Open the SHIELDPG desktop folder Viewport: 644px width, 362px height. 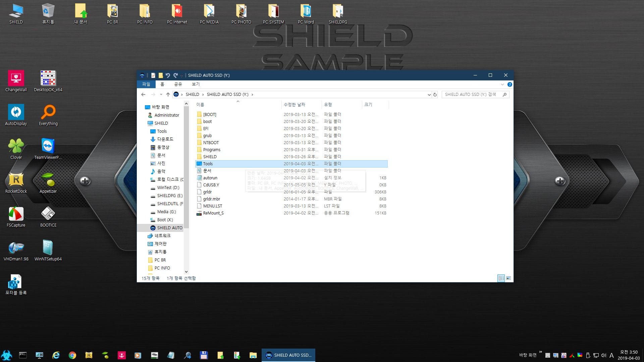tap(338, 14)
